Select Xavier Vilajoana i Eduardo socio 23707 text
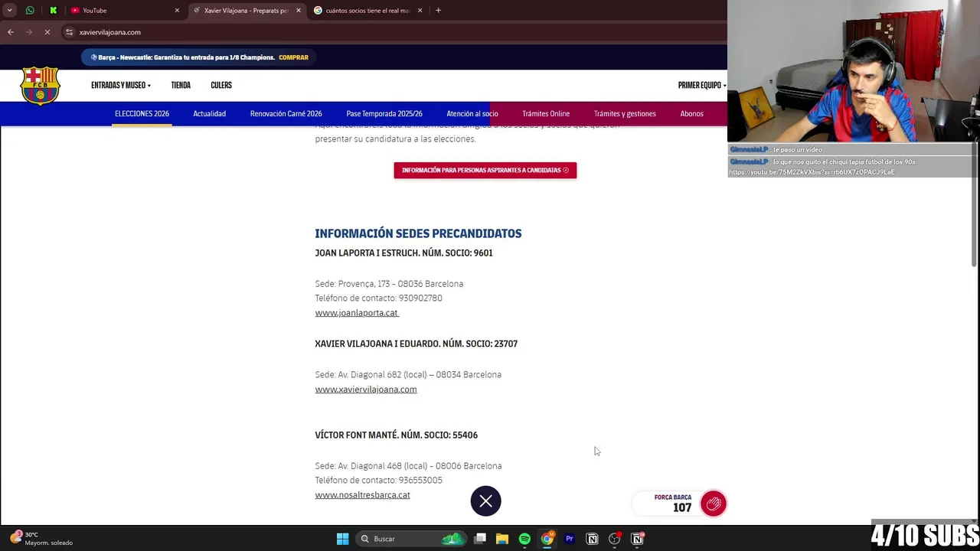Screen dimensions: 980x551 click(x=416, y=344)
